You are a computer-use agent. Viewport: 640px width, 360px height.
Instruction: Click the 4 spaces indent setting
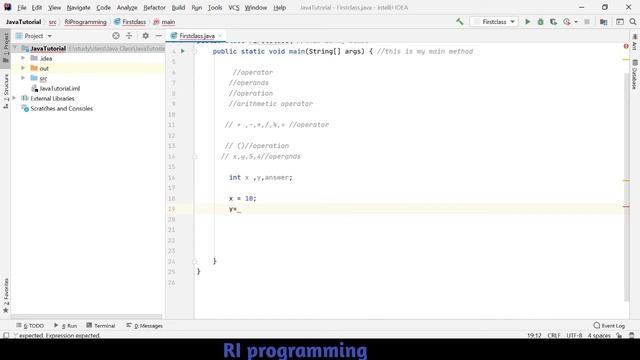coord(599,336)
